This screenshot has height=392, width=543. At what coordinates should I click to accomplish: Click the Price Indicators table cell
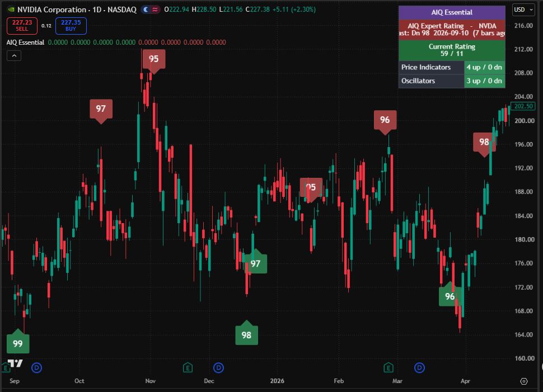click(431, 68)
